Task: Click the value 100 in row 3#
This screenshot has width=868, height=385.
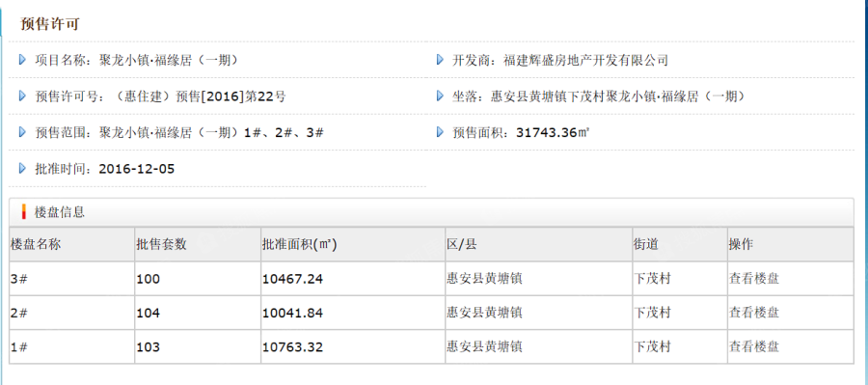Action: (x=148, y=279)
